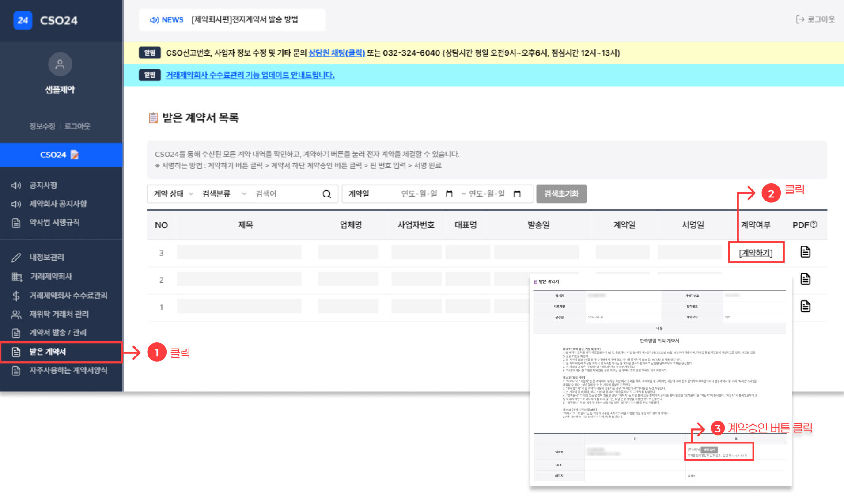The width and height of the screenshot is (844, 504).
Task: Click the 사업자번호 column header
Action: click(x=416, y=225)
